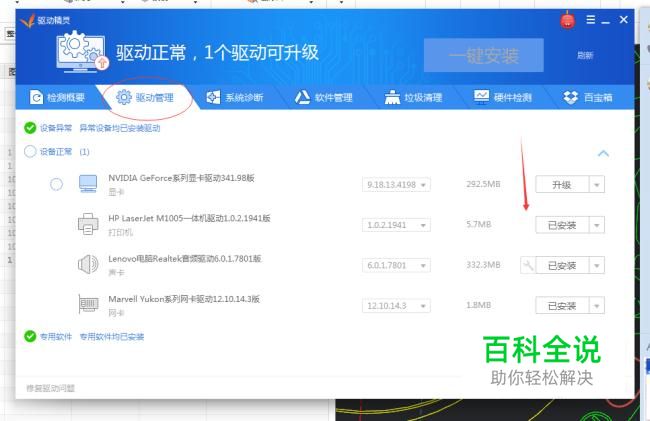
Task: Select the NVIDIA GeForce driver checkbox
Action: (56, 184)
